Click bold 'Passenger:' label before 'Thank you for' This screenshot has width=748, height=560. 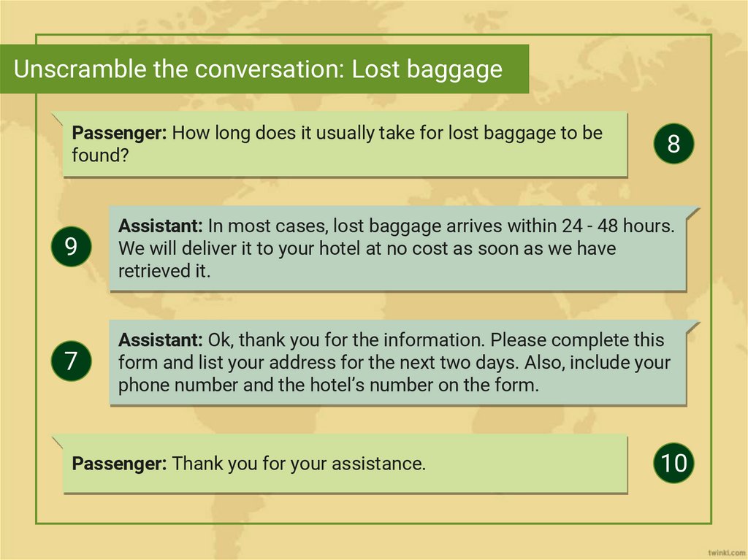(x=120, y=463)
